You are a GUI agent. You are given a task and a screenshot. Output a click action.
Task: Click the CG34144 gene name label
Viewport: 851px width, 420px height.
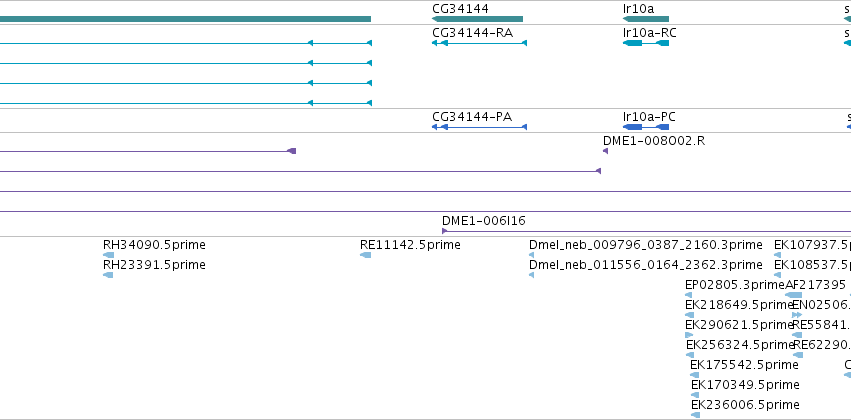pyautogui.click(x=460, y=9)
